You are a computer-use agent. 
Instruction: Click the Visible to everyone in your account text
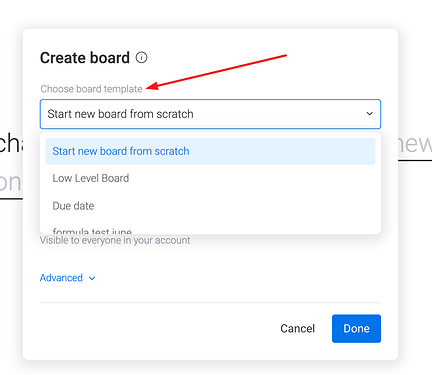(115, 240)
